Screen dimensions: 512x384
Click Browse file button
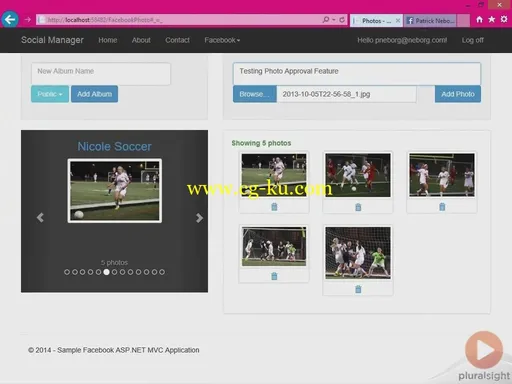(x=255, y=94)
